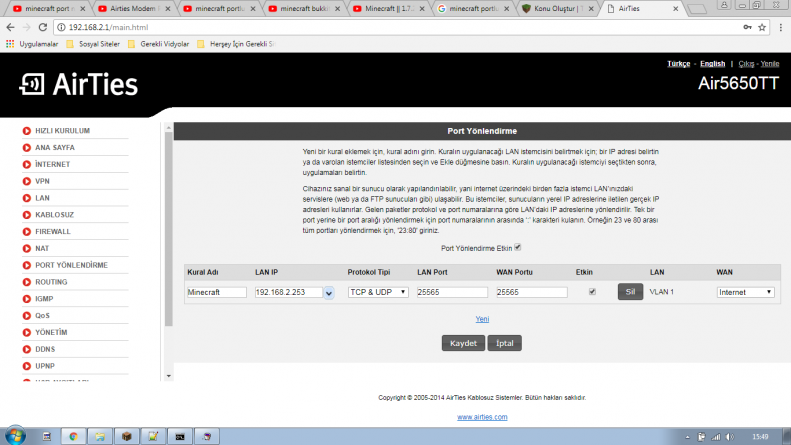791x445 pixels.
Task: Switch to the Minecraft || 1.7 tab
Action: point(389,9)
